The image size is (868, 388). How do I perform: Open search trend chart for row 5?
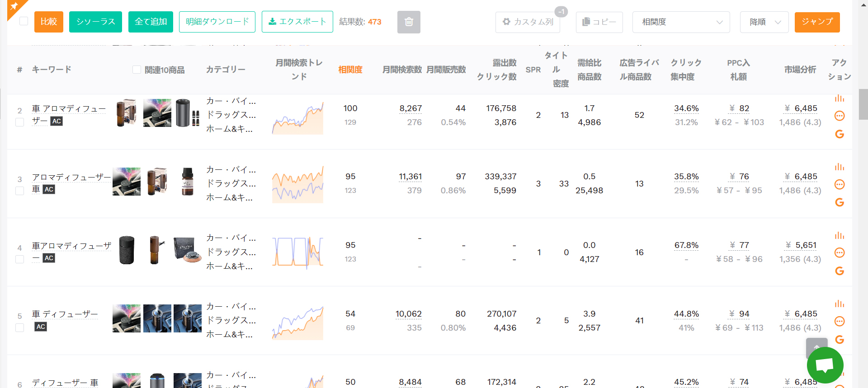[297, 323]
